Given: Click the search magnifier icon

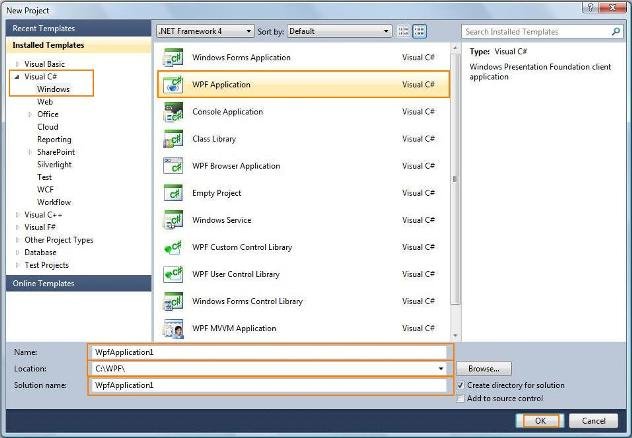Looking at the screenshot, I should click(x=615, y=31).
